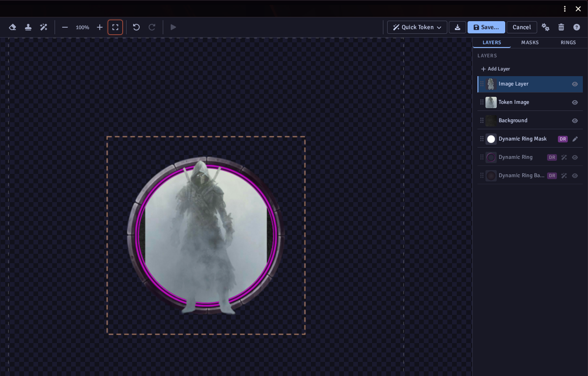Select the "Token Image" layer name

tap(514, 102)
